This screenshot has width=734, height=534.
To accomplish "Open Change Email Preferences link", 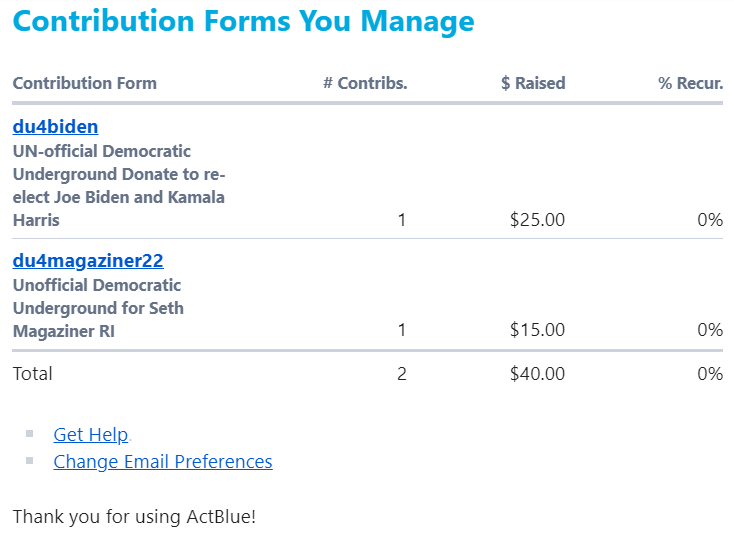I will tap(163, 462).
